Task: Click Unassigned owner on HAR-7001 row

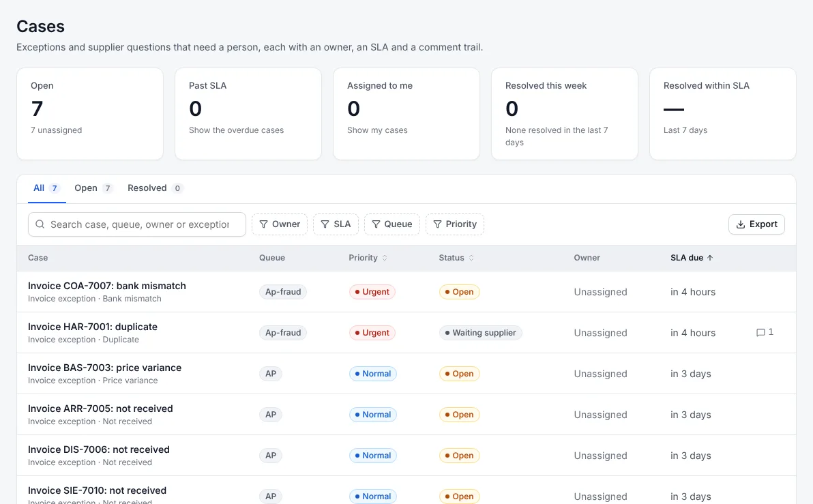Action: [600, 333]
